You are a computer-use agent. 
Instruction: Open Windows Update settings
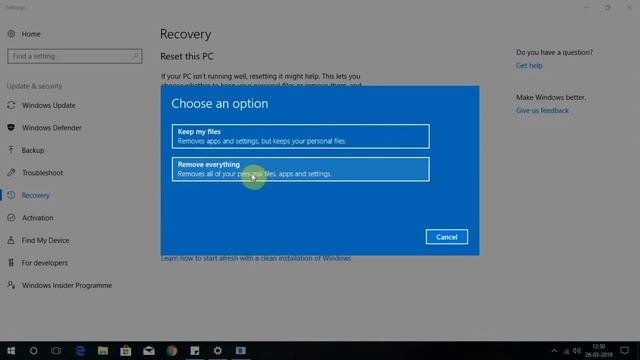tap(49, 105)
